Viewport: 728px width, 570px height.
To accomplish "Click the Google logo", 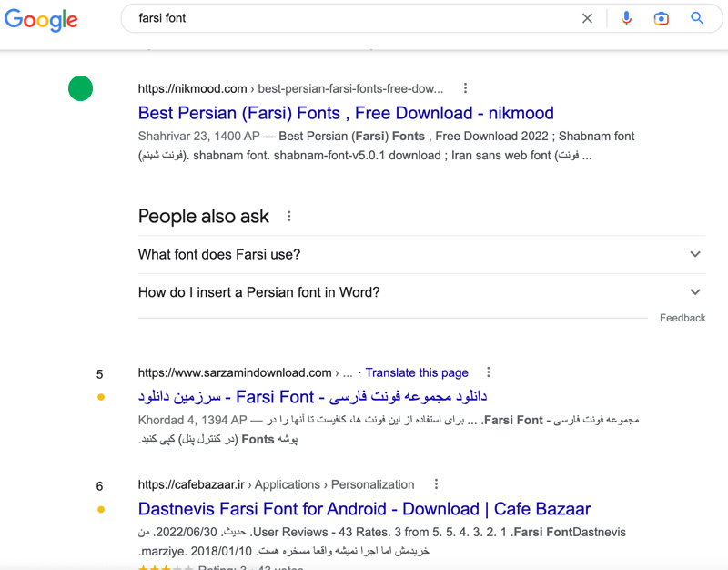I will click(41, 20).
